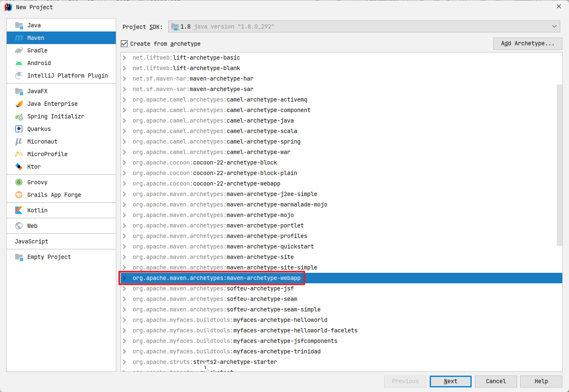The width and height of the screenshot is (569, 392).
Task: Select myfaces-archetype-jsfcomponents archetype
Action: [342, 341]
